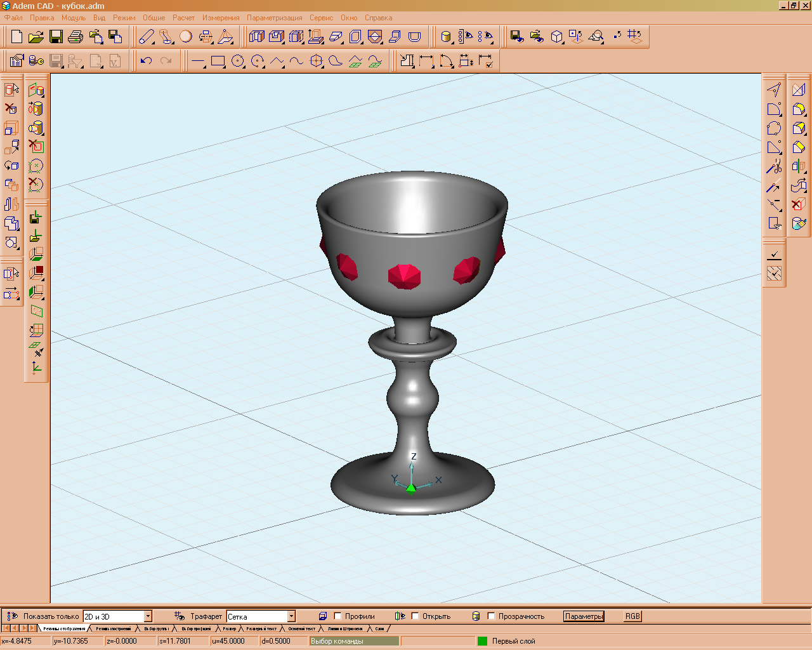
Task: Switch to the Линии и Штриховки tab
Action: [x=345, y=628]
